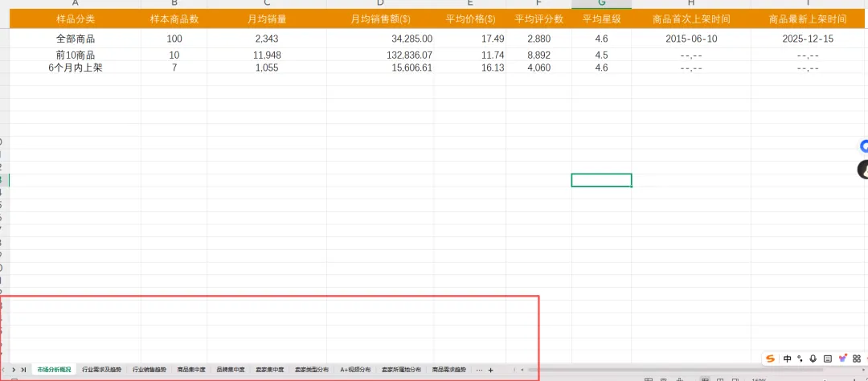
Task: Select cell 全部商品
Action: (76, 39)
